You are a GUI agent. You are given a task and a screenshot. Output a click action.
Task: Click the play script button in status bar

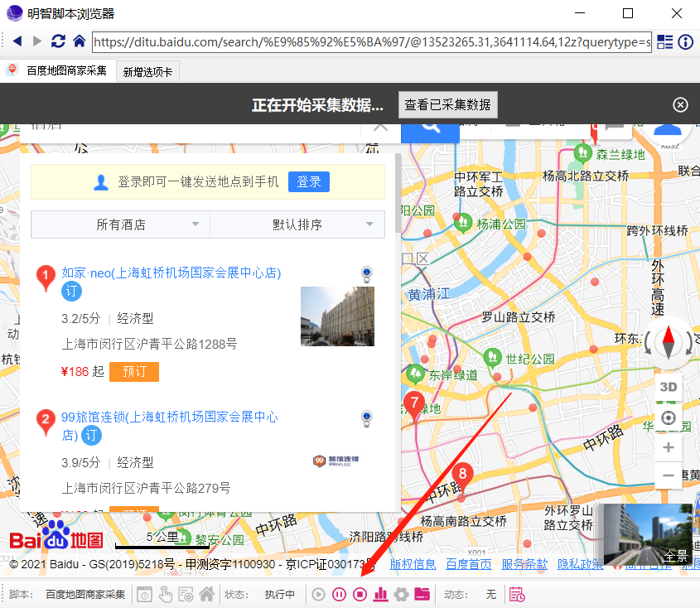click(318, 594)
